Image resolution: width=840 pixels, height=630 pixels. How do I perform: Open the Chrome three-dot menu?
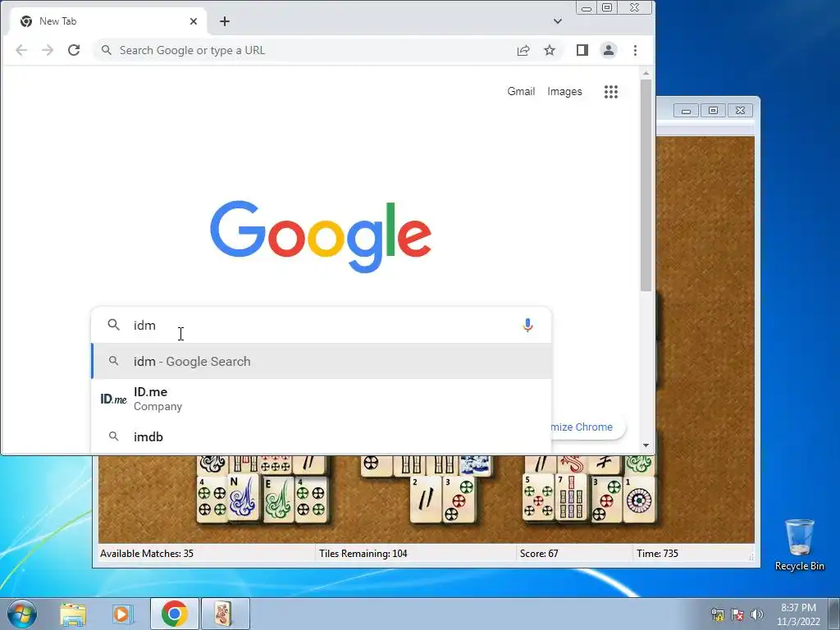pos(636,50)
